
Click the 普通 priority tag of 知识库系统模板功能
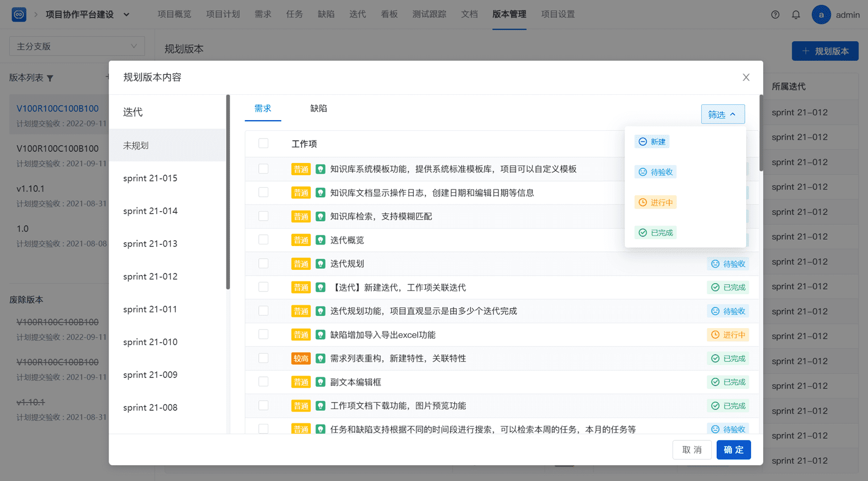tap(301, 169)
